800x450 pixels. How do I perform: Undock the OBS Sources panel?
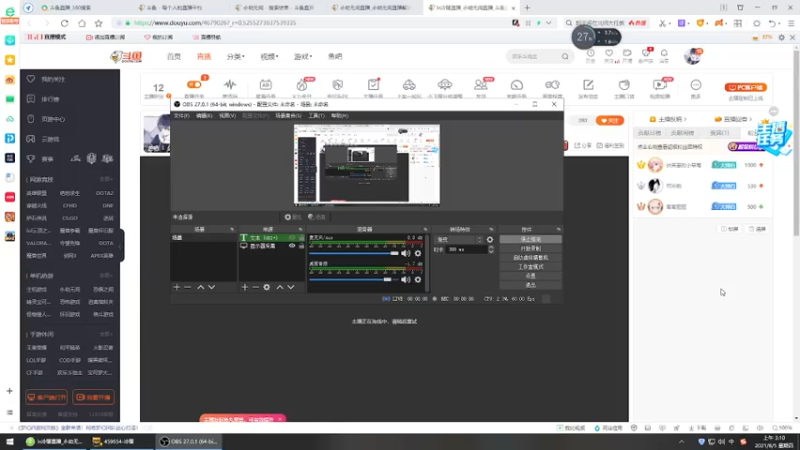pyautogui.click(x=301, y=230)
